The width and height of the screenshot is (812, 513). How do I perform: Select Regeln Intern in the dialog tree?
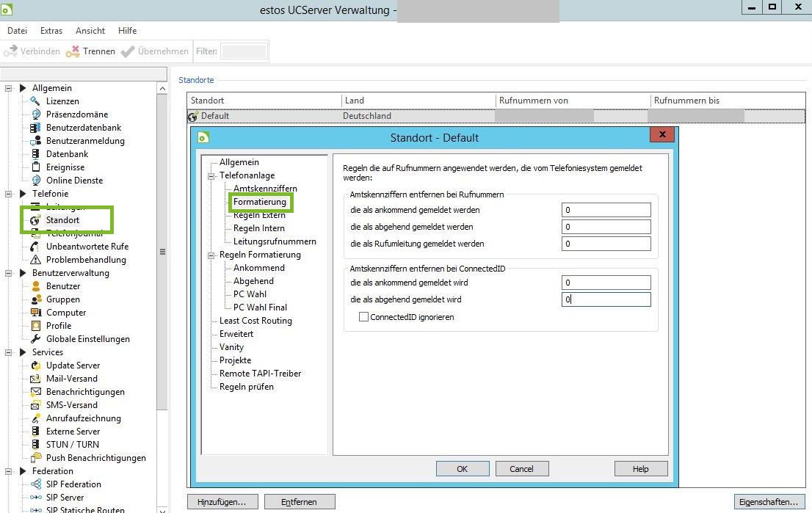point(259,228)
